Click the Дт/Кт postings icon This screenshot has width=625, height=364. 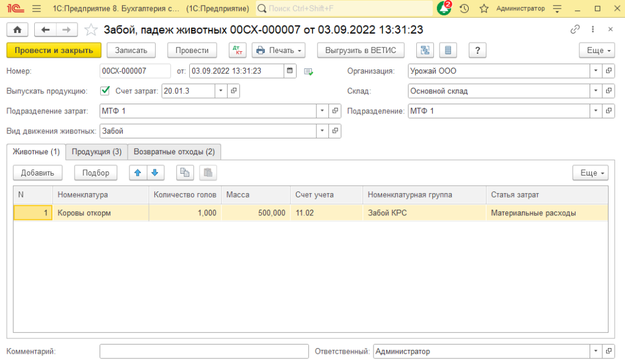click(237, 51)
